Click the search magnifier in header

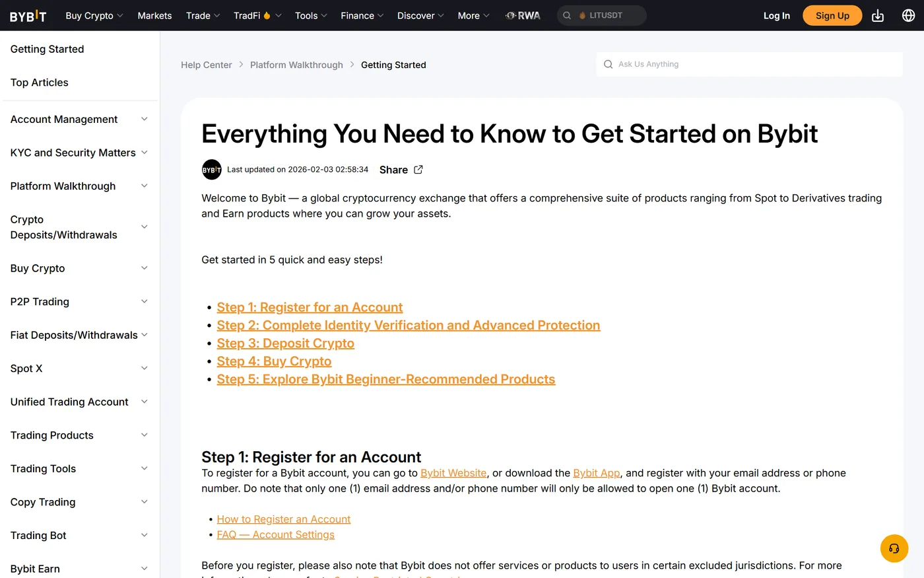(567, 16)
